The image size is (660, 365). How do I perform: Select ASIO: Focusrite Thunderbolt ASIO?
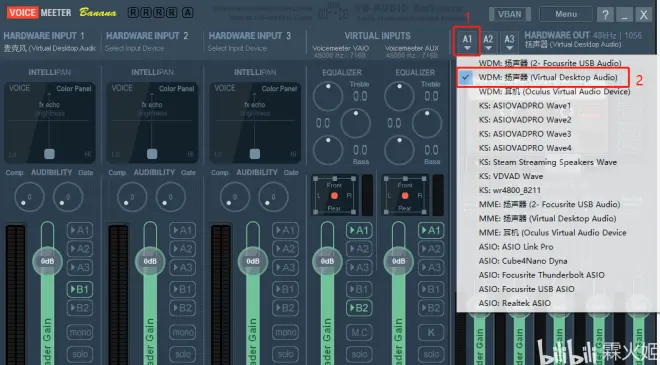pos(541,275)
